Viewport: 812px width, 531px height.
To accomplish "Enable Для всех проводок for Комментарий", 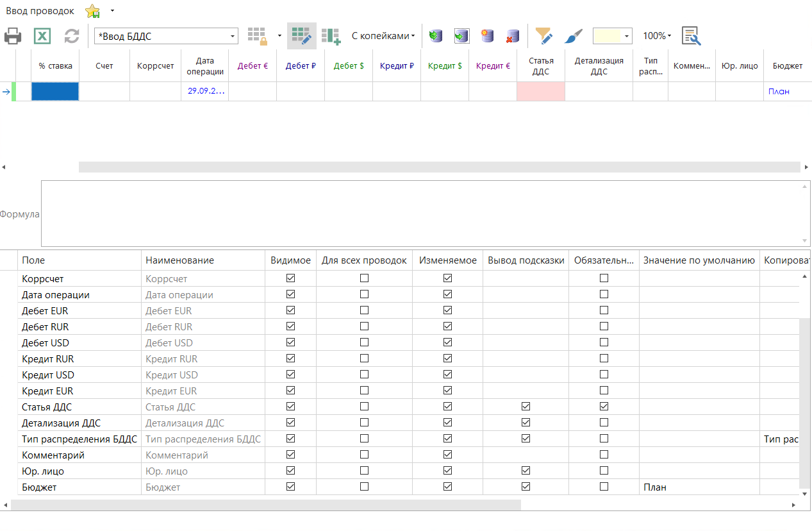I will tap(364, 455).
